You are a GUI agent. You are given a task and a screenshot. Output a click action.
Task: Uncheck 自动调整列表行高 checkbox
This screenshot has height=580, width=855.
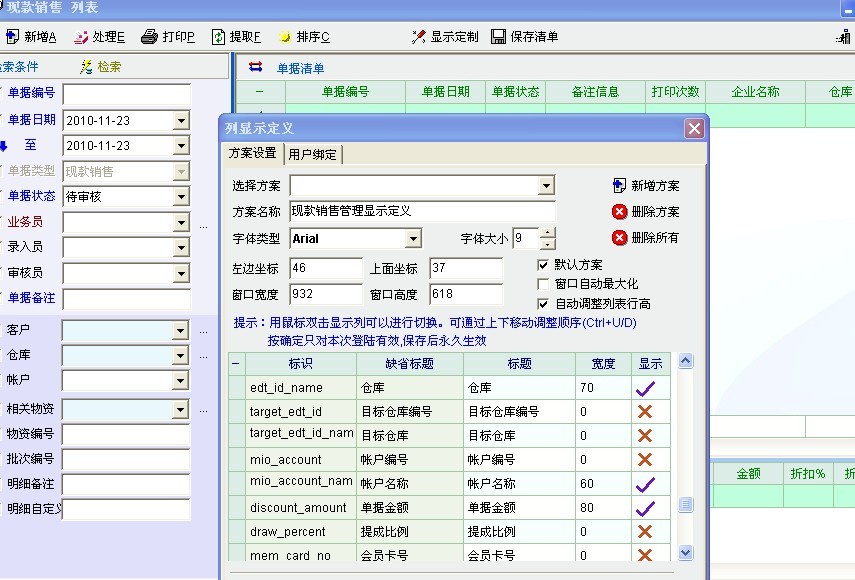(x=543, y=303)
